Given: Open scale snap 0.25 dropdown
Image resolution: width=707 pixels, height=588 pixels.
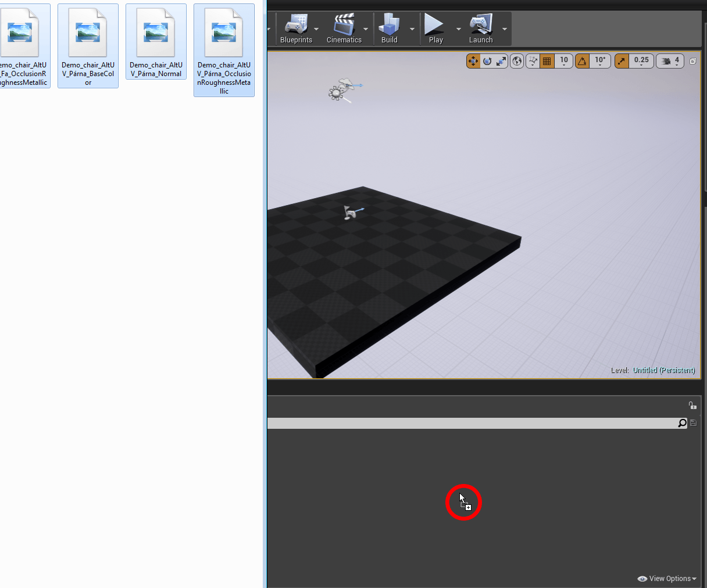Looking at the screenshot, I should coord(641,61).
